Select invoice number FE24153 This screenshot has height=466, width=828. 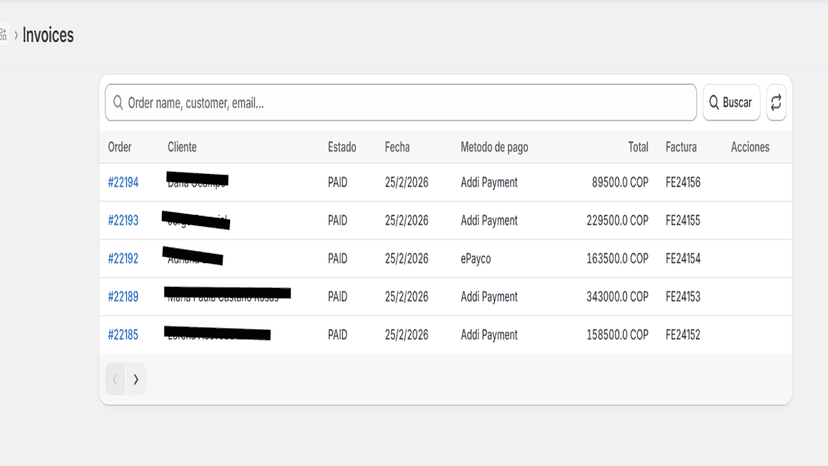683,296
